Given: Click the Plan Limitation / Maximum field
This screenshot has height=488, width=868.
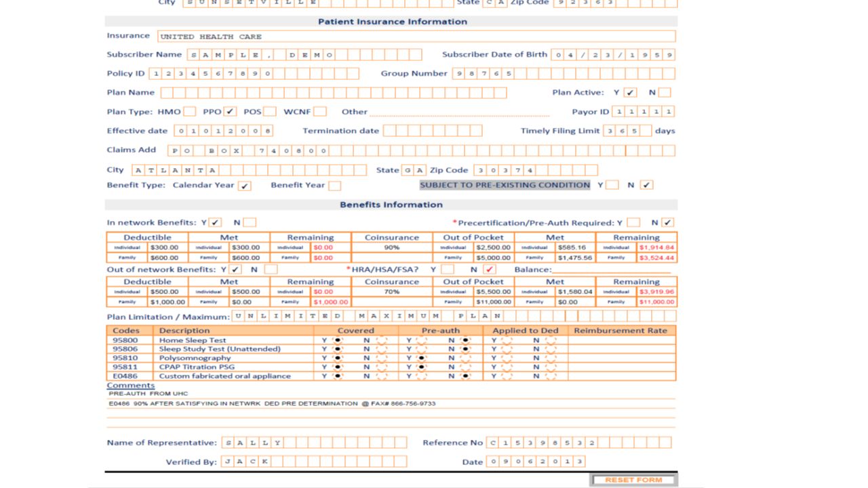Looking at the screenshot, I should click(454, 316).
